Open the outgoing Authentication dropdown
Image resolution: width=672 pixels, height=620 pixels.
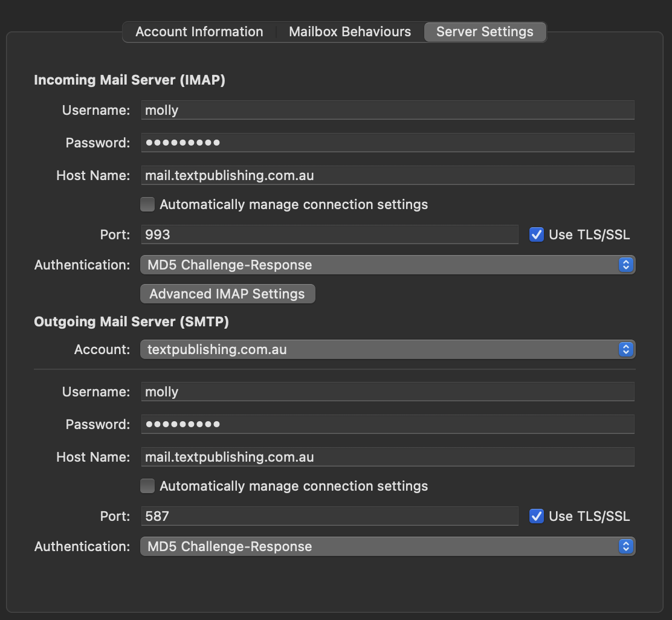coord(387,546)
